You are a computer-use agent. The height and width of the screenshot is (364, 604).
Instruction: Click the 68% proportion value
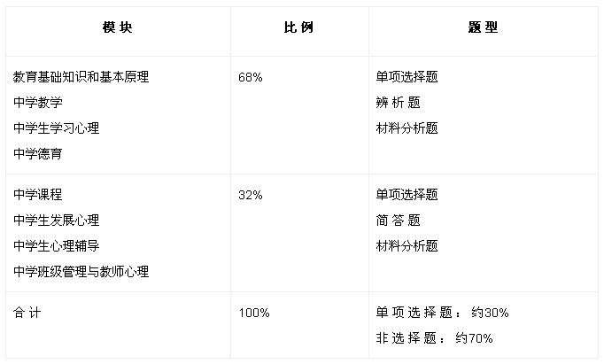[x=251, y=77]
